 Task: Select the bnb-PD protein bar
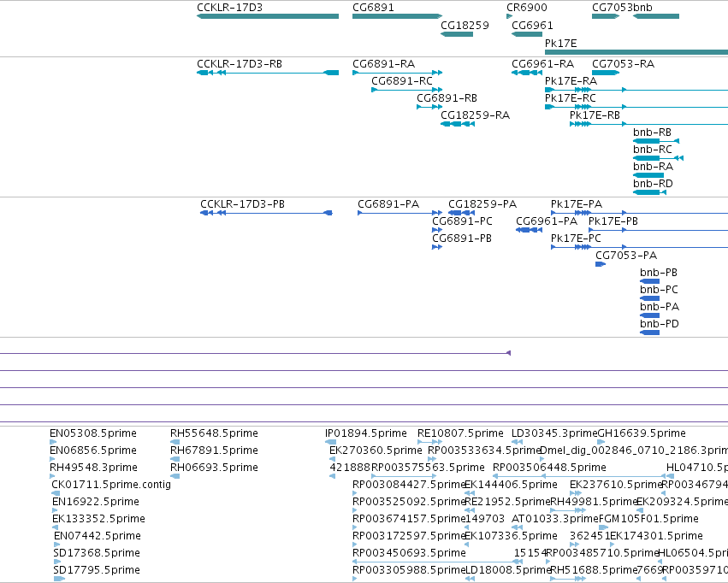649,333
